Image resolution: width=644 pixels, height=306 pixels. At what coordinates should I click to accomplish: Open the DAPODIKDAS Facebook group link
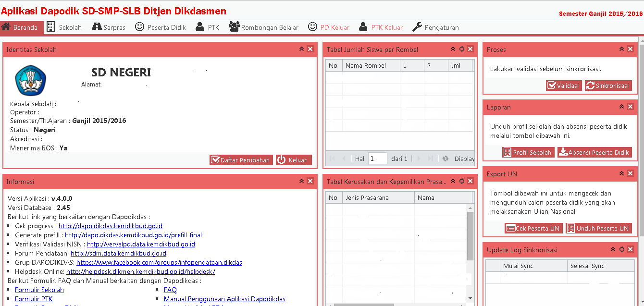(159, 262)
